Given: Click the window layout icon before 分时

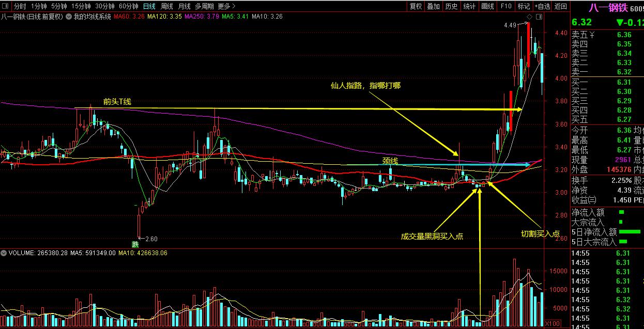Looking at the screenshot, I should [6, 6].
